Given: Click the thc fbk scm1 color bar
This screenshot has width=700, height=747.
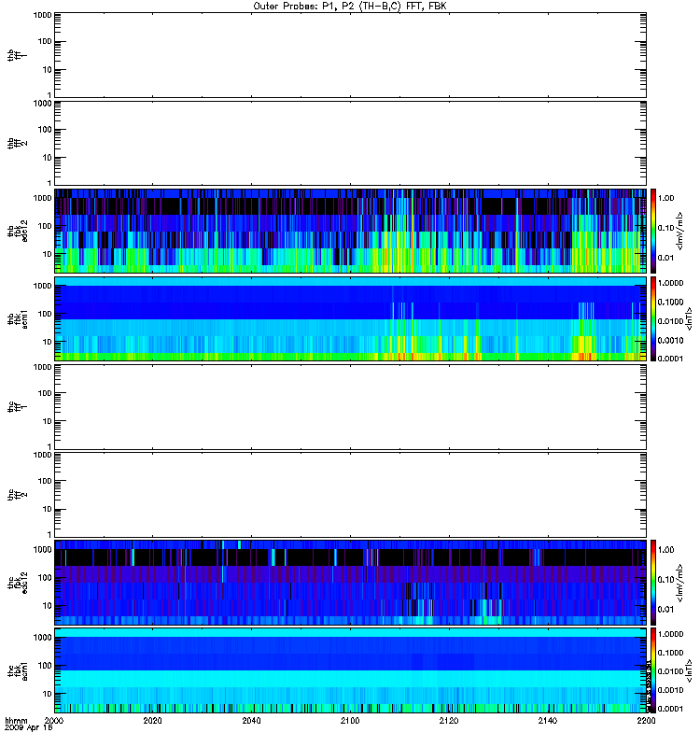Looking at the screenshot, I should click(x=653, y=669).
